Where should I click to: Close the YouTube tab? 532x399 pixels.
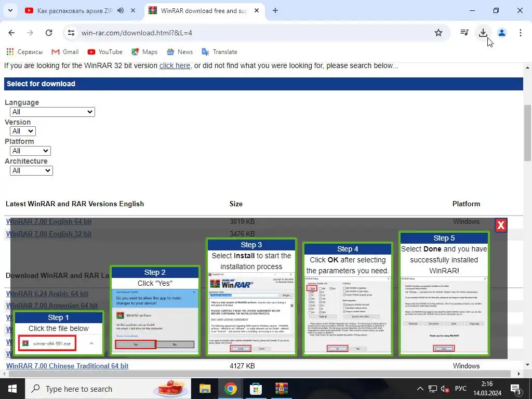click(133, 10)
